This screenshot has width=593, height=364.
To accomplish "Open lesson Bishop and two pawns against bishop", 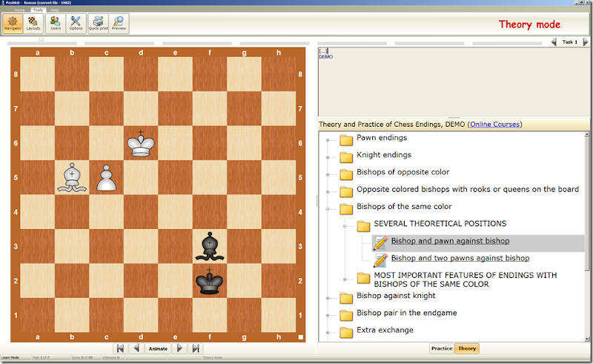I will pos(460,258).
